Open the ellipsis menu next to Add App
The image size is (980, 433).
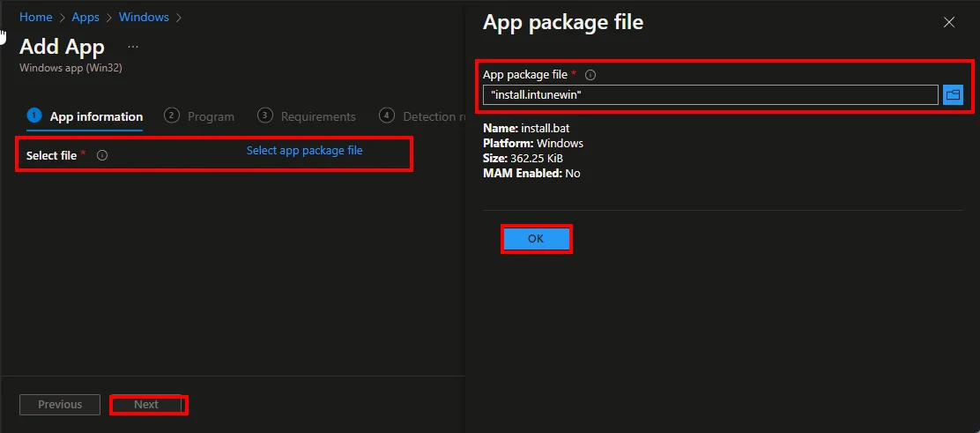click(133, 47)
